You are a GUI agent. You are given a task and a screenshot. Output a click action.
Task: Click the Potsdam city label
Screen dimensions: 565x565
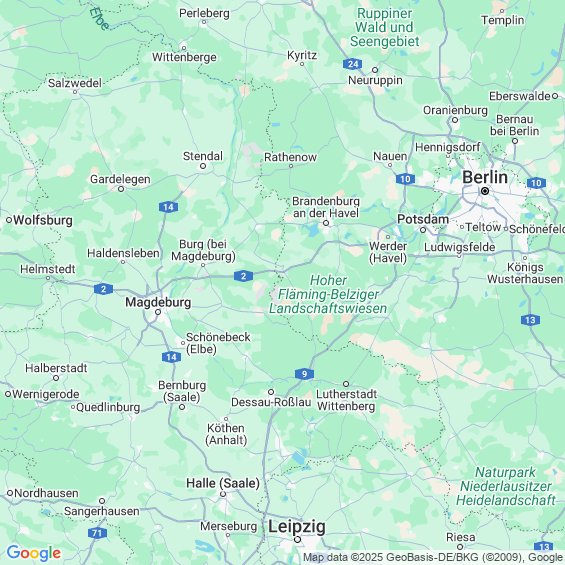coord(423,219)
